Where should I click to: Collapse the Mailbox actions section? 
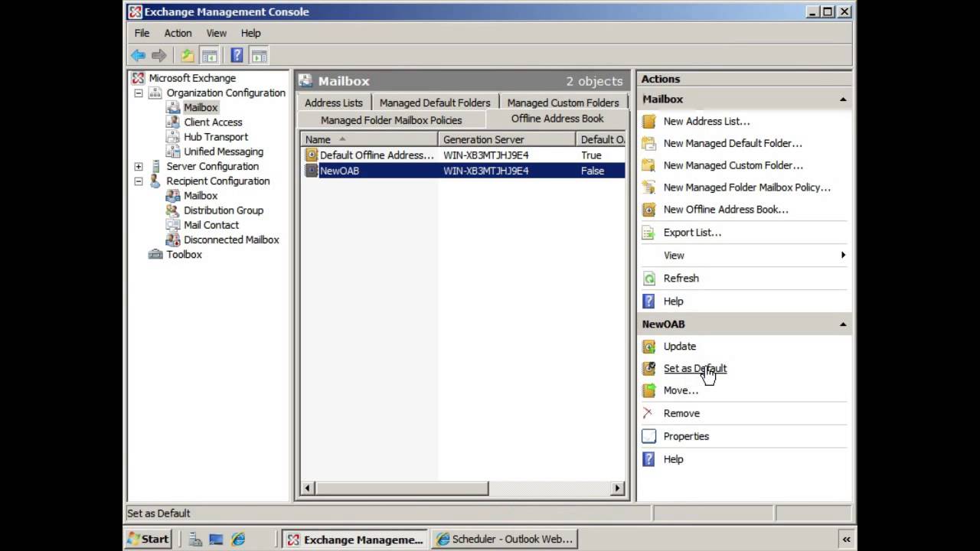(843, 99)
